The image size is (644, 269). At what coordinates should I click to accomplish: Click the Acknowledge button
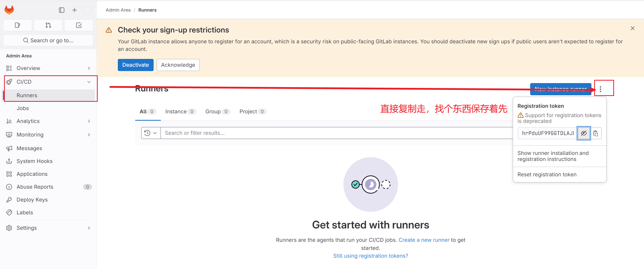point(178,65)
